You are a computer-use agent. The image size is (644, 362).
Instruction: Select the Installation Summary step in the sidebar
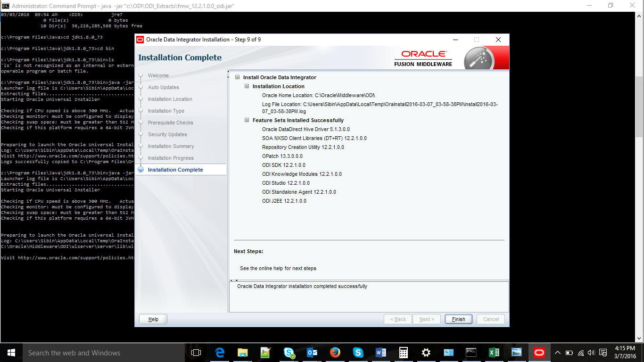click(170, 146)
